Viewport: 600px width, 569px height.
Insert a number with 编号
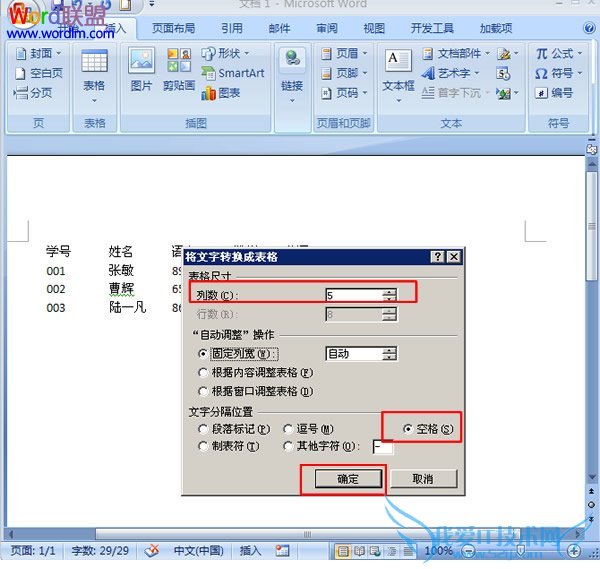[554, 93]
